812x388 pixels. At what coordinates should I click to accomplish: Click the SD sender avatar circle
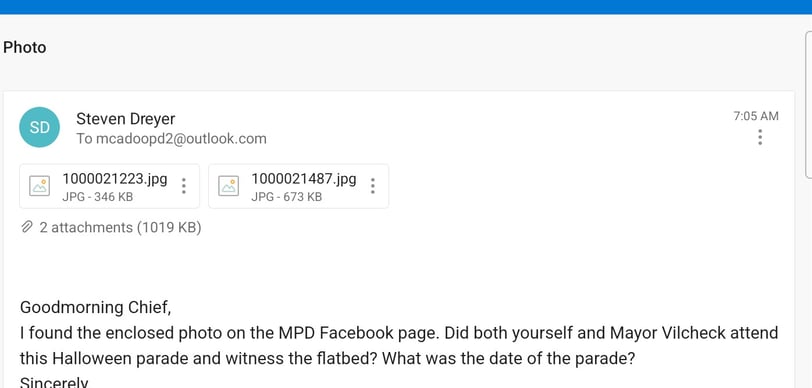coord(39,127)
